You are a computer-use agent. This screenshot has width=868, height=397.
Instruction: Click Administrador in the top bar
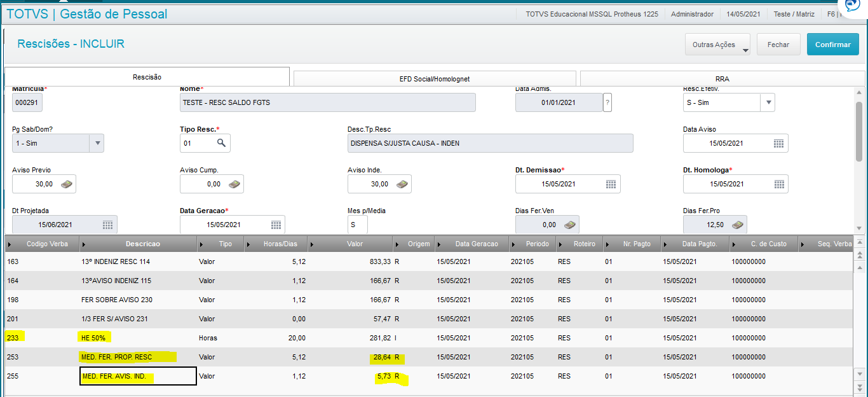(692, 14)
